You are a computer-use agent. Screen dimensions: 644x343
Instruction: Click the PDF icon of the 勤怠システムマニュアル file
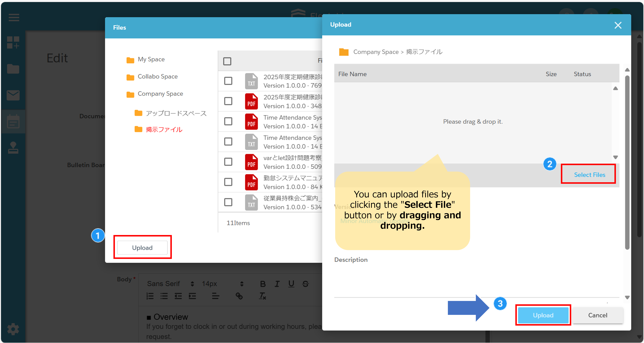coord(251,182)
